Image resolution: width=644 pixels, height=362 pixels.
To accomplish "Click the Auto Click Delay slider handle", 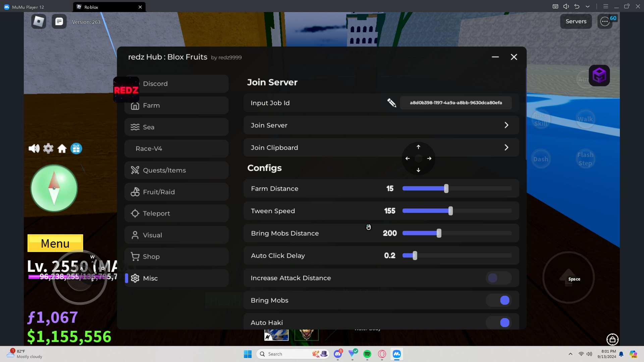I will (x=415, y=255).
